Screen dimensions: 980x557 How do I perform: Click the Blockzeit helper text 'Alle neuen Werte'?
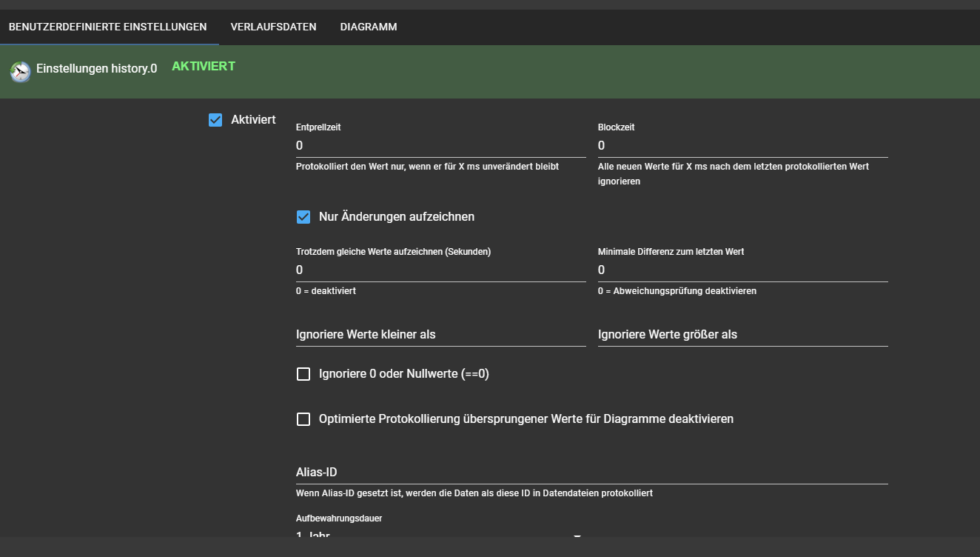734,173
